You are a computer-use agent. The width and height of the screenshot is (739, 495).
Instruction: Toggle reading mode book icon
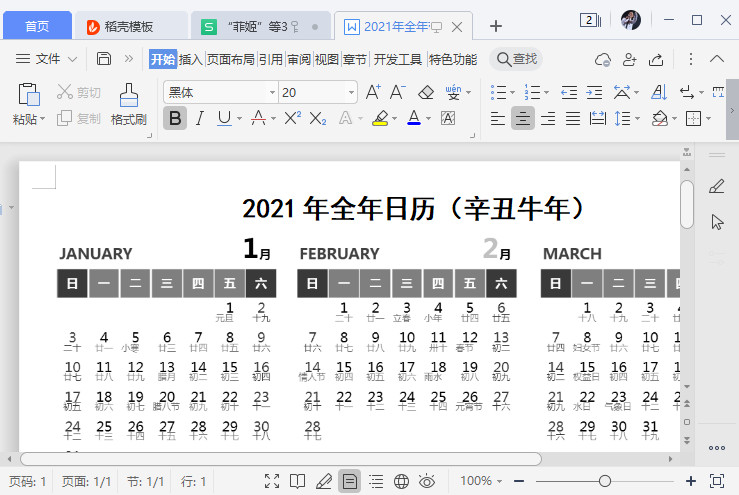[297, 481]
